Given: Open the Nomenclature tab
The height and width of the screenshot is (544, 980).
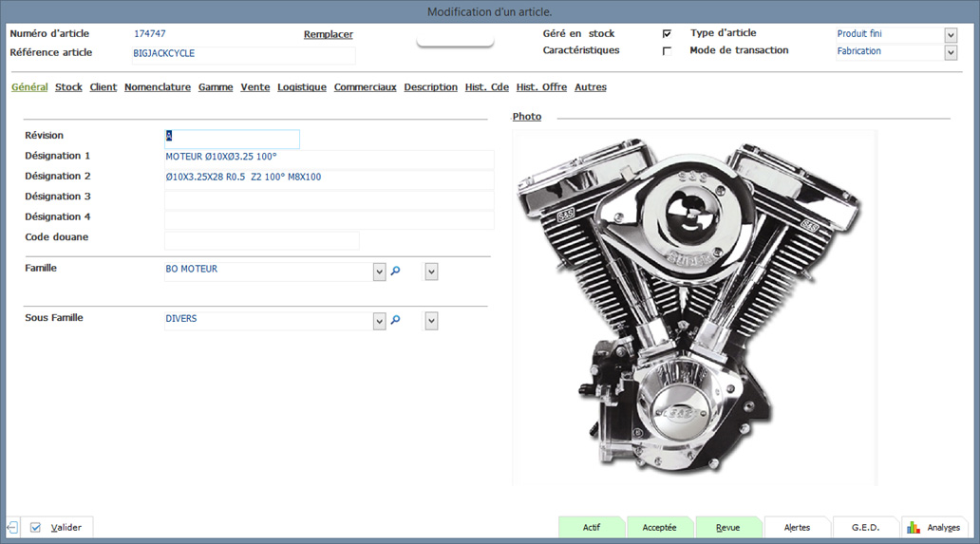Looking at the screenshot, I should [x=158, y=86].
